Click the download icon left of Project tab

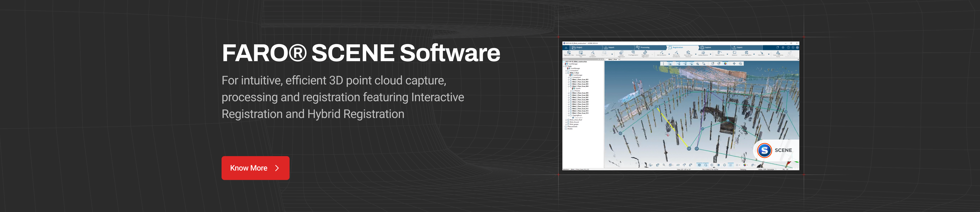pos(566,48)
